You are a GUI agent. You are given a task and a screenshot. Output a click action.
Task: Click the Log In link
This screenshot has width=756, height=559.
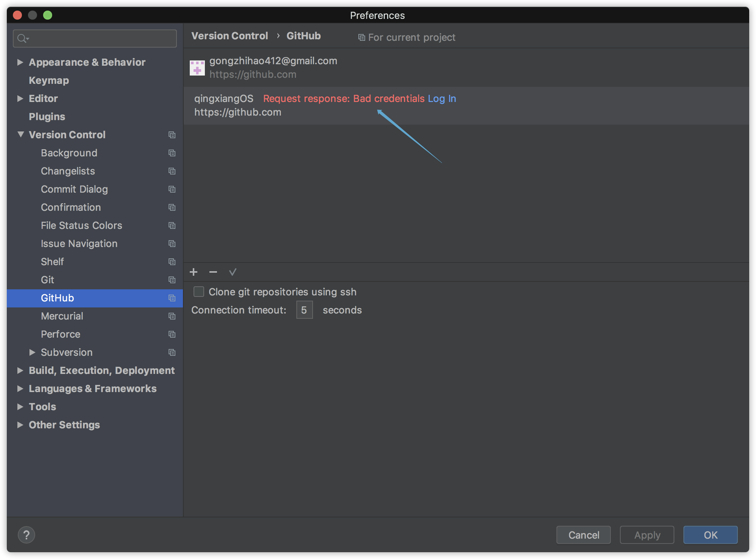pos(442,99)
